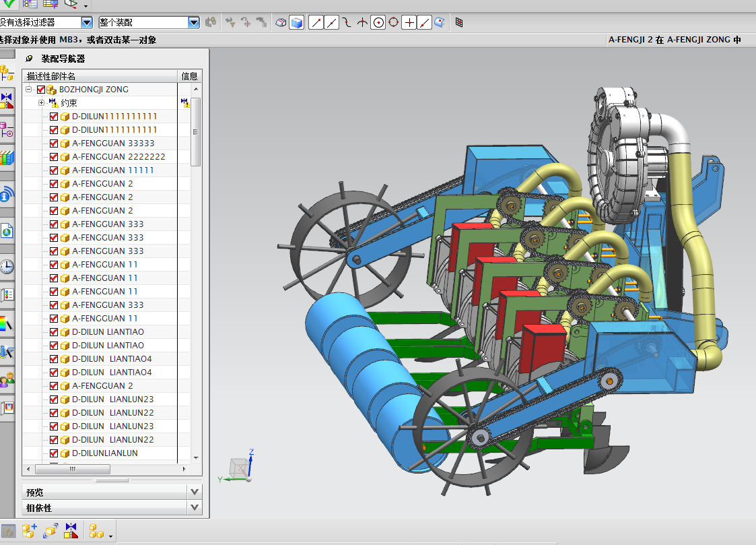
Task: Click the Assembly Constraints icon in bottom toolbar
Action: click(71, 531)
